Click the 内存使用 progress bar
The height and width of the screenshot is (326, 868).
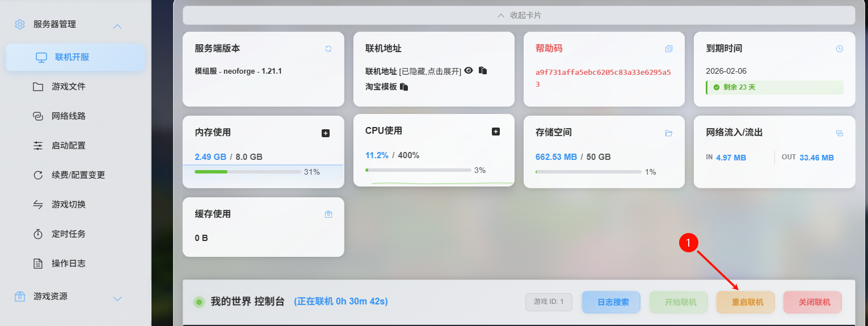247,172
